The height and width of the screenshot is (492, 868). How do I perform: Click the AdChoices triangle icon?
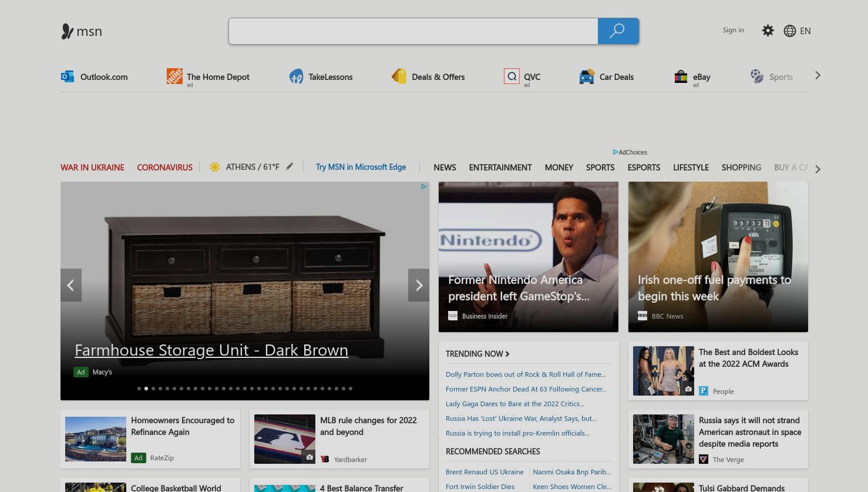pyautogui.click(x=615, y=152)
